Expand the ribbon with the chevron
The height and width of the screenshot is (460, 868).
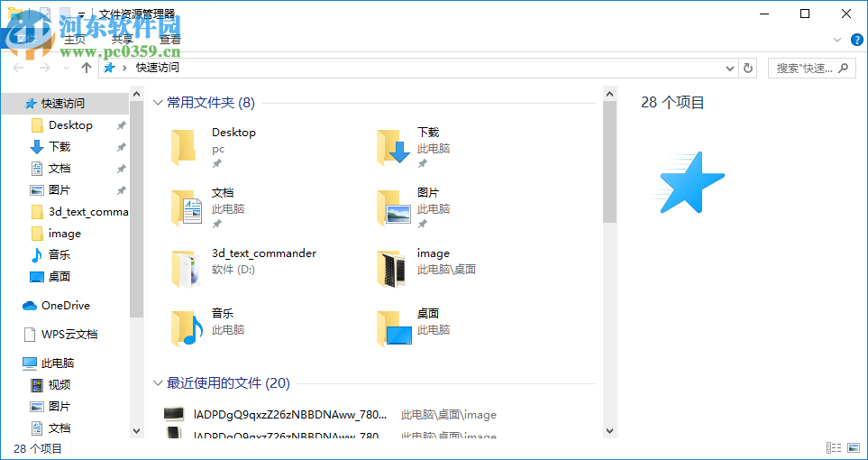pos(837,40)
